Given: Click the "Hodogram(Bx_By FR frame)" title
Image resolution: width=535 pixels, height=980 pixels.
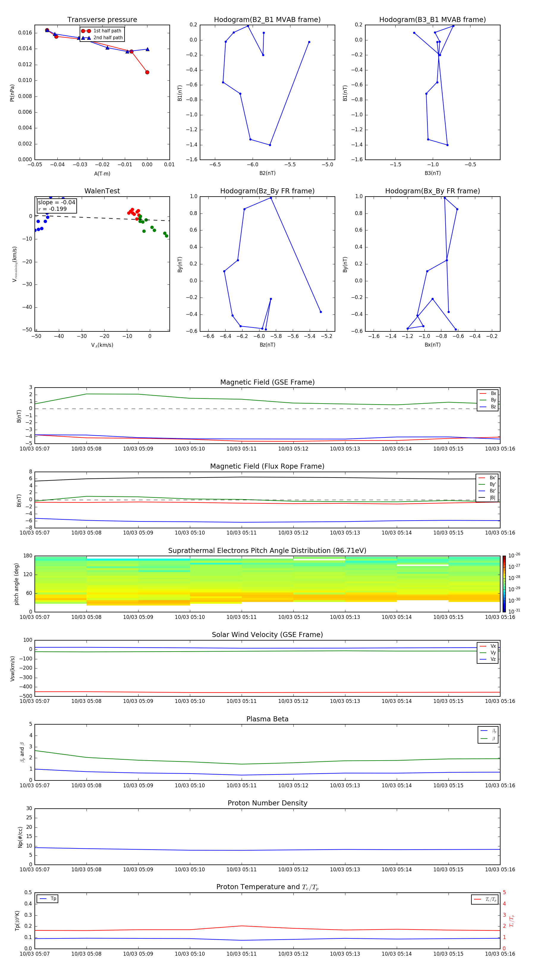Looking at the screenshot, I should [432, 191].
